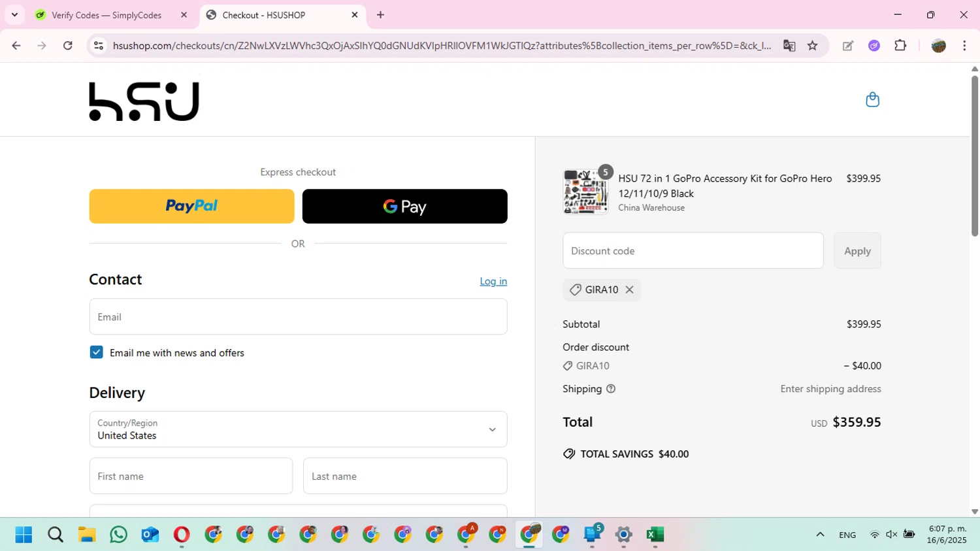Open Opera browser from taskbar
The width and height of the screenshot is (980, 551).
tap(182, 535)
